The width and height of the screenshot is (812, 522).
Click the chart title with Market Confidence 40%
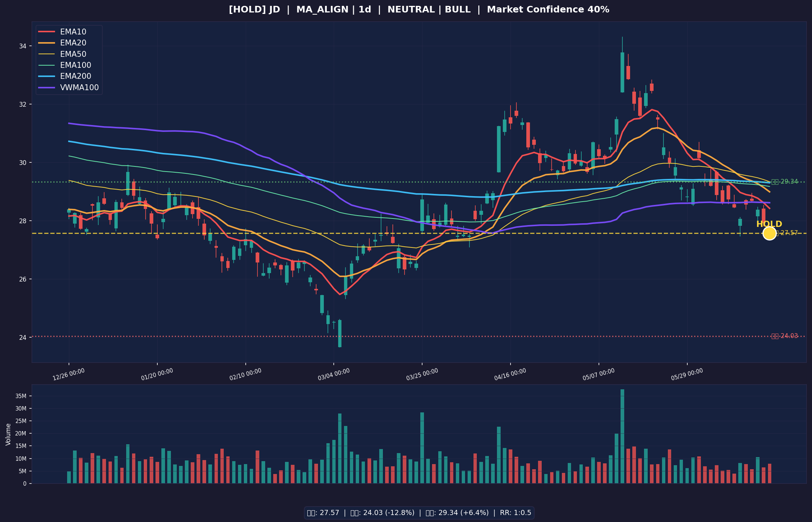tap(419, 10)
